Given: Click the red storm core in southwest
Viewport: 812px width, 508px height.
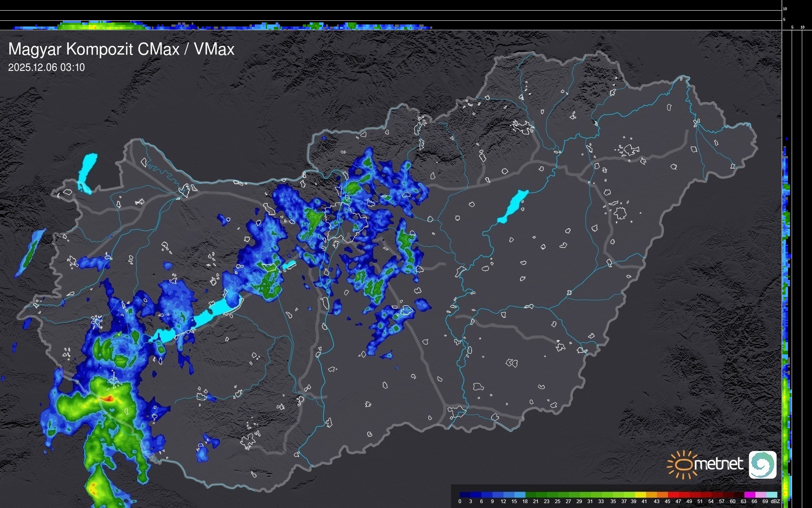Looking at the screenshot, I should (108, 399).
